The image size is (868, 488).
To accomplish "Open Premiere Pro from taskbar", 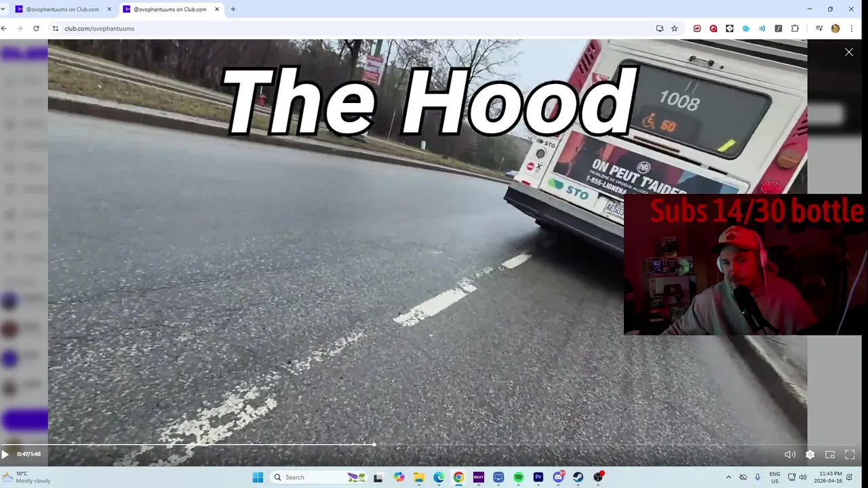I will (x=538, y=477).
